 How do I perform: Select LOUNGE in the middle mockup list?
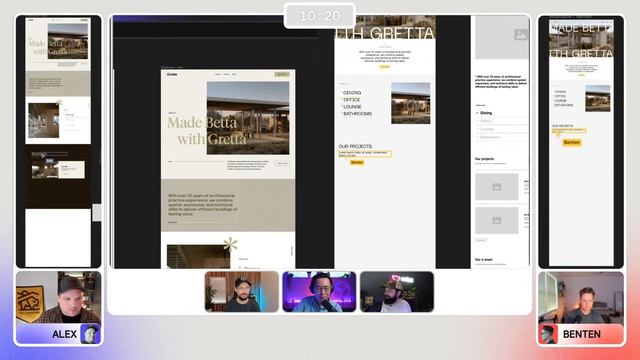click(x=352, y=107)
